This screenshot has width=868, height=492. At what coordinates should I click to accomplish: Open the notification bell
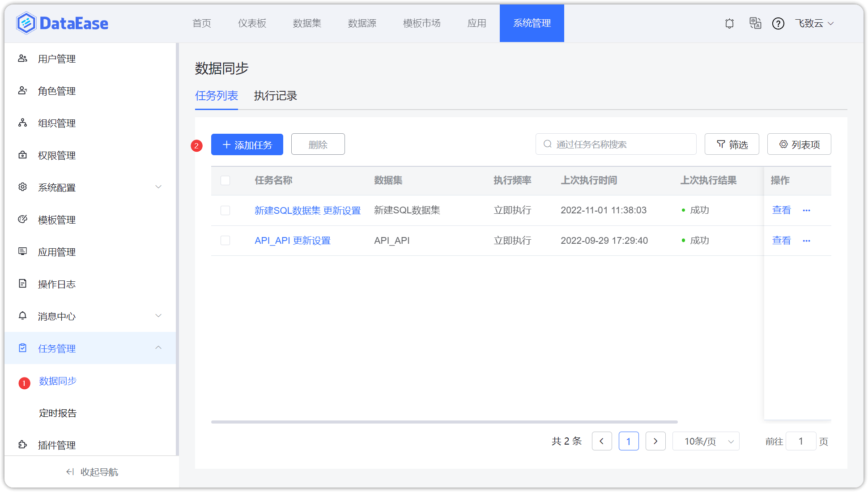729,23
